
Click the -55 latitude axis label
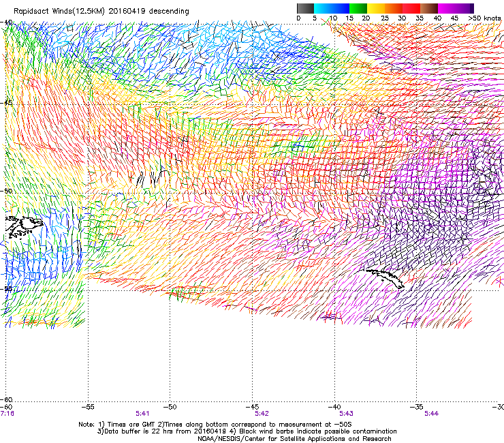tap(6, 288)
